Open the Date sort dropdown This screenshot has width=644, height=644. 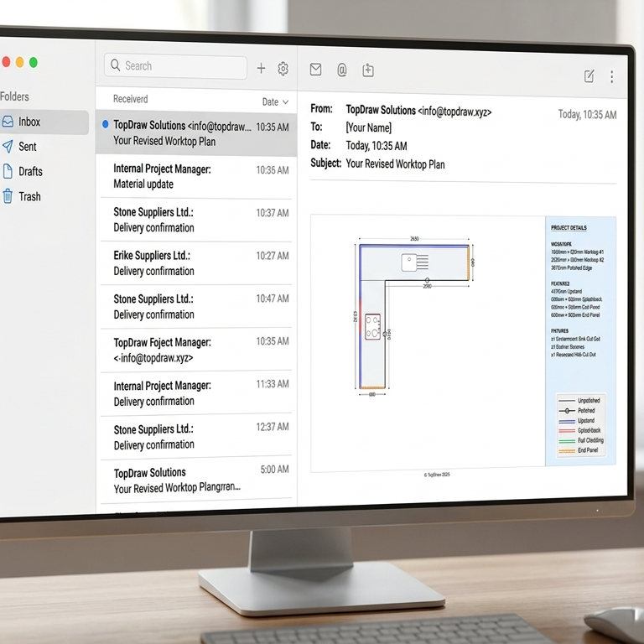click(x=275, y=101)
